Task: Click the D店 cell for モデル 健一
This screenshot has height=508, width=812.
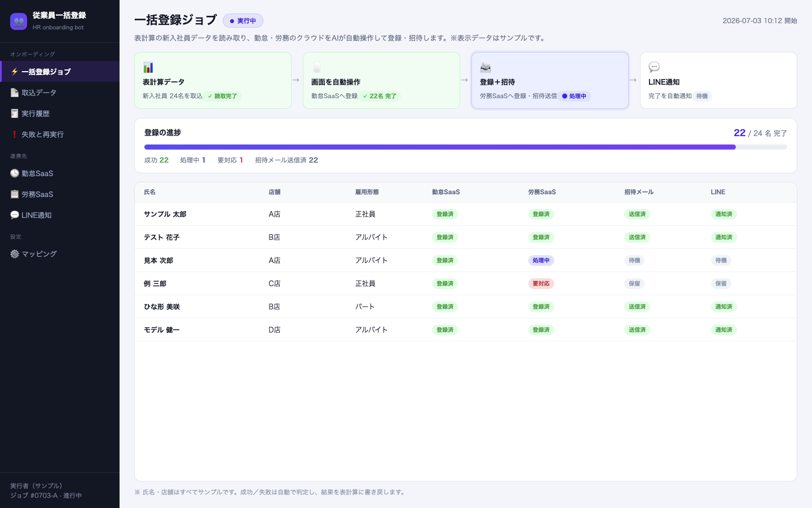Action: 275,330
